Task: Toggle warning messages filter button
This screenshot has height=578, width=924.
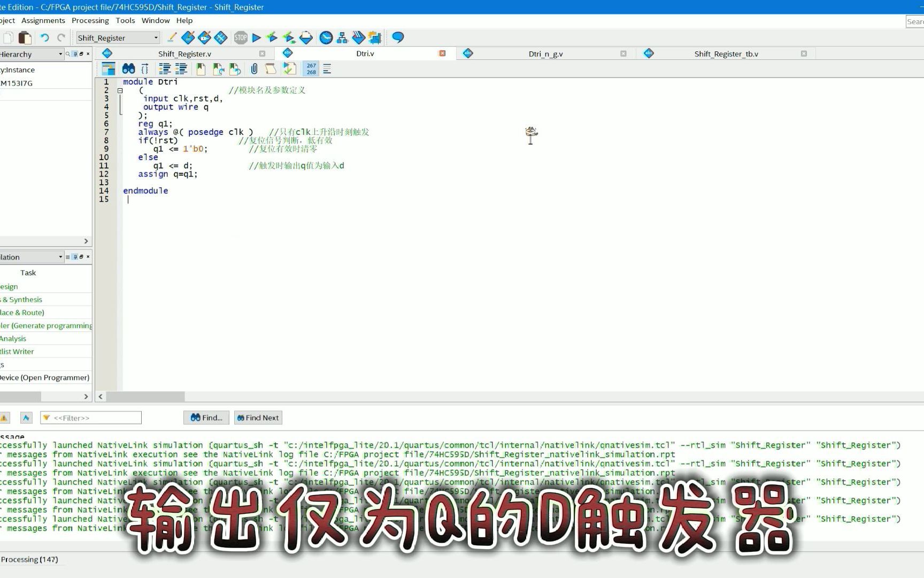Action: (4, 417)
